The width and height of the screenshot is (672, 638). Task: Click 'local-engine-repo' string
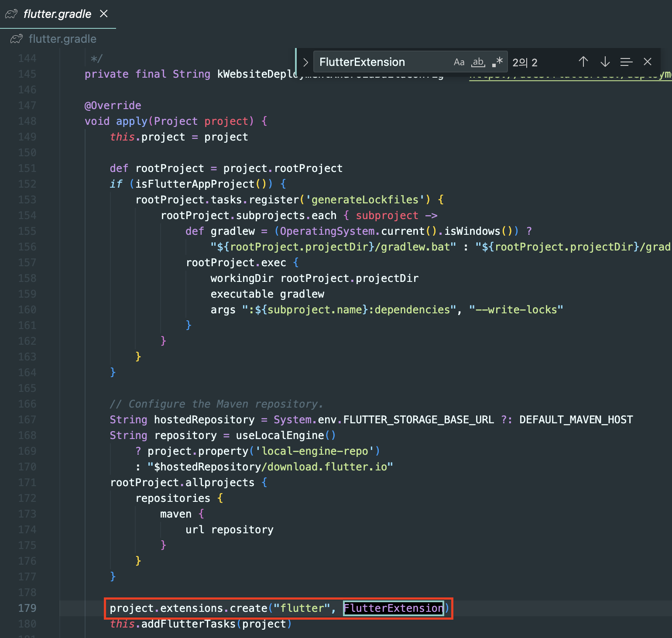click(x=315, y=451)
